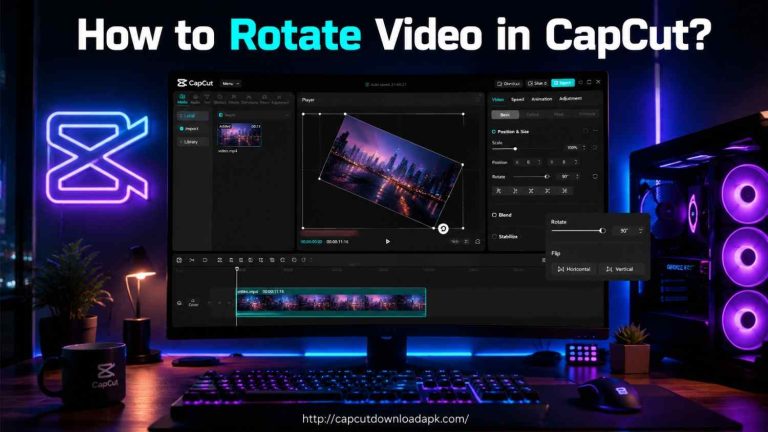Viewport: 768px width, 432px height.
Task: Click the Horizontal flip button
Action: (x=574, y=269)
